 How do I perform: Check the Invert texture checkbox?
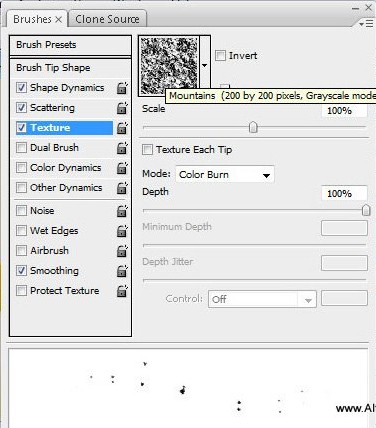tap(220, 56)
